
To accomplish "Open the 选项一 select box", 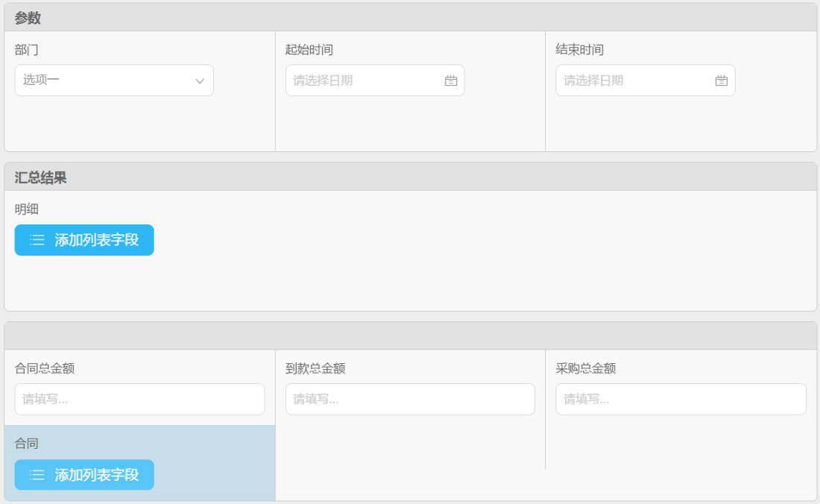I will (x=104, y=81).
